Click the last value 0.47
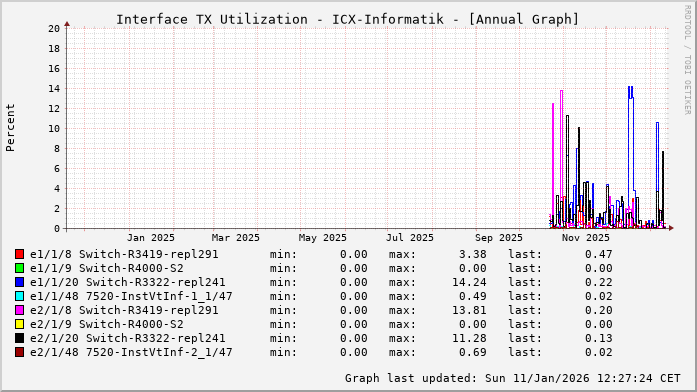This screenshot has height=392, width=697. 599,254
